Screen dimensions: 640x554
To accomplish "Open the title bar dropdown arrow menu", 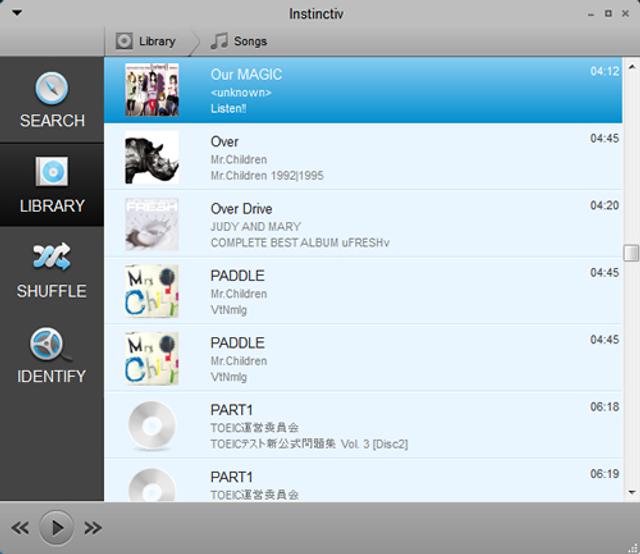I will (17, 13).
